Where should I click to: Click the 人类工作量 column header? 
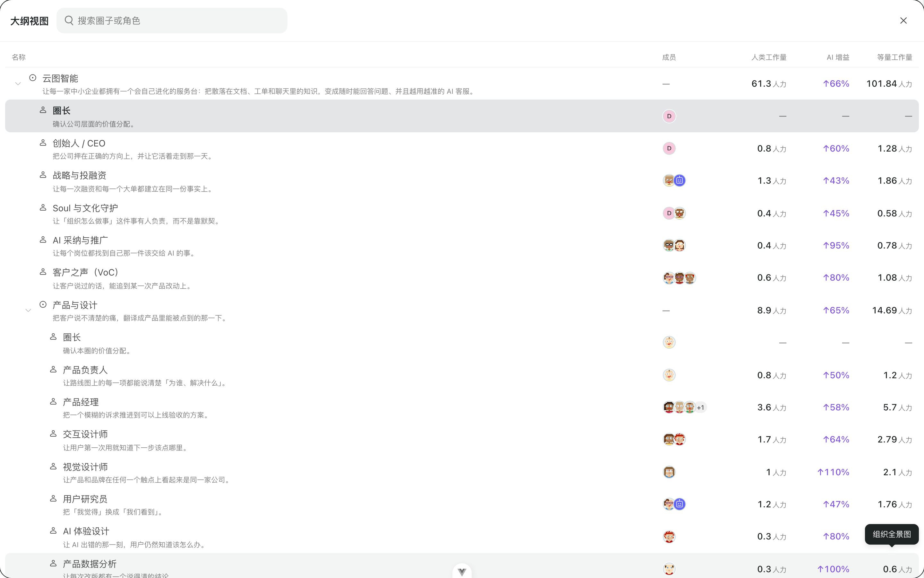coord(769,57)
